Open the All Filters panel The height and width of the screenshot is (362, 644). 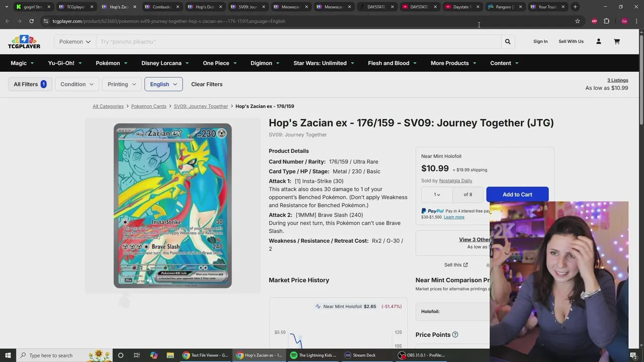pyautogui.click(x=30, y=84)
